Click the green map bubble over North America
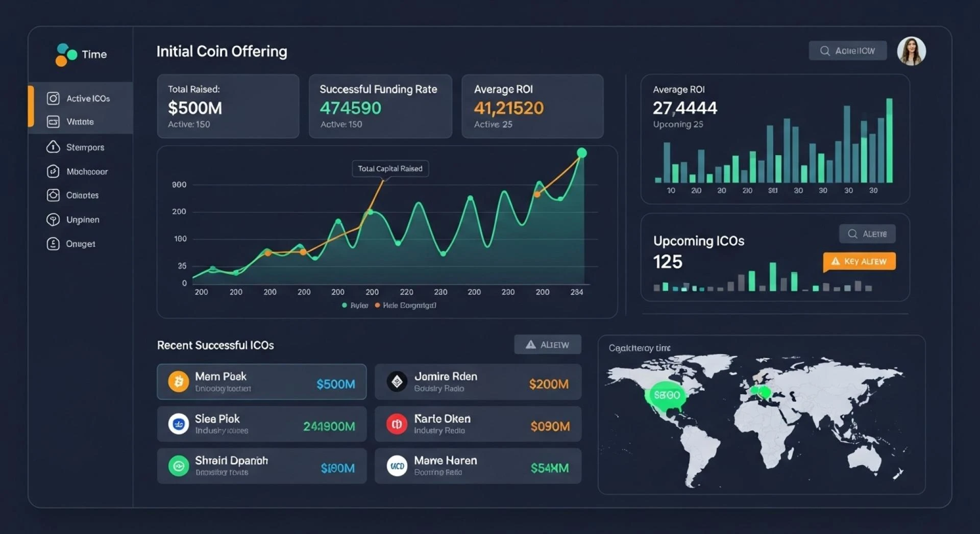Screen dimensions: 980x534 point(667,395)
